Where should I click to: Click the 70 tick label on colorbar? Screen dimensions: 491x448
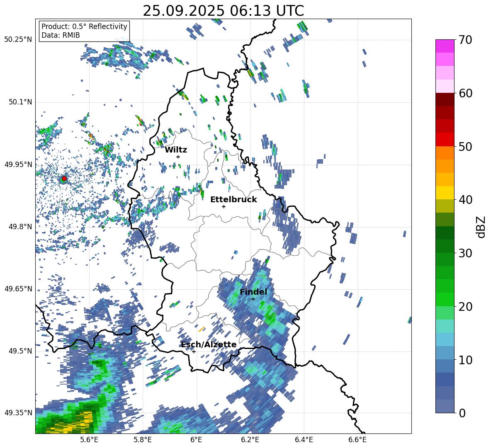[465, 40]
